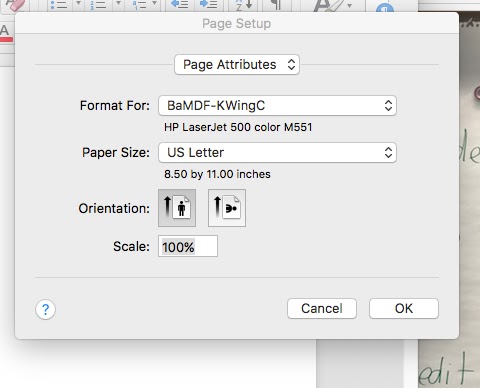Open the bulleted list dropdown arrow
The width and height of the screenshot is (480, 388).
(79, 3)
